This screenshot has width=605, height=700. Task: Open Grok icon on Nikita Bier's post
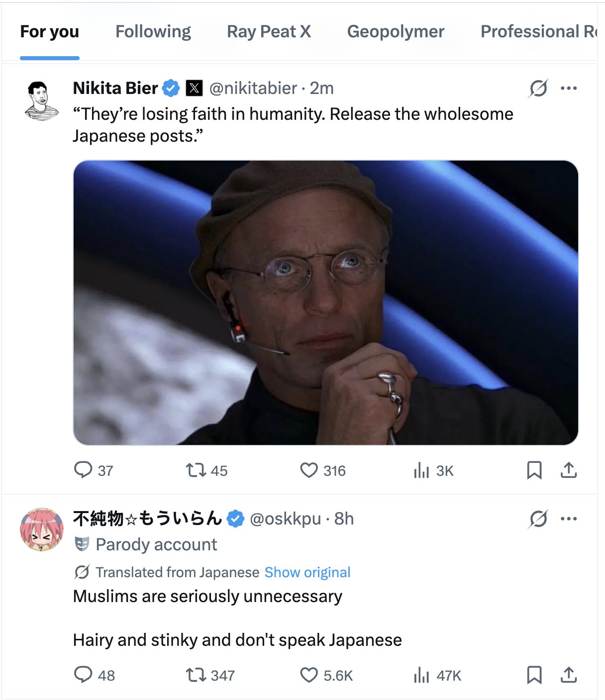(538, 88)
